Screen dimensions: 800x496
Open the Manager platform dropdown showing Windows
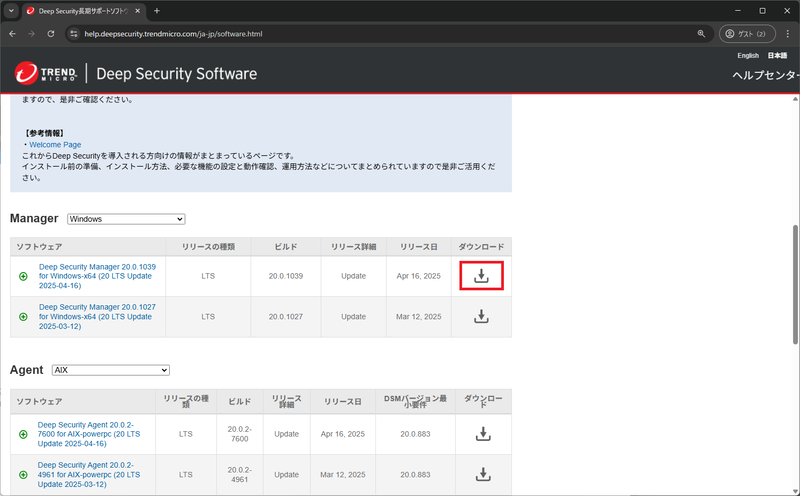tap(126, 219)
